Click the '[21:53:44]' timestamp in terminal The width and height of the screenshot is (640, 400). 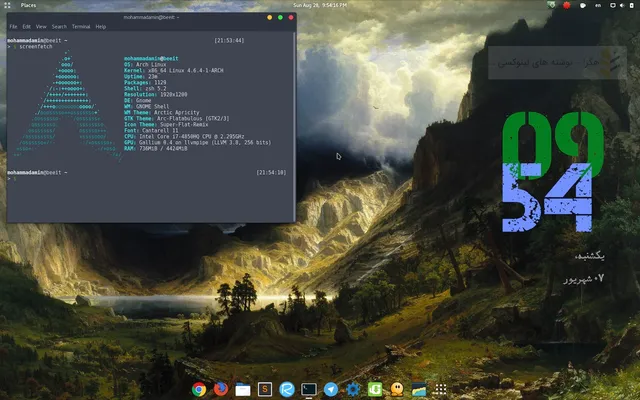pyautogui.click(x=229, y=40)
